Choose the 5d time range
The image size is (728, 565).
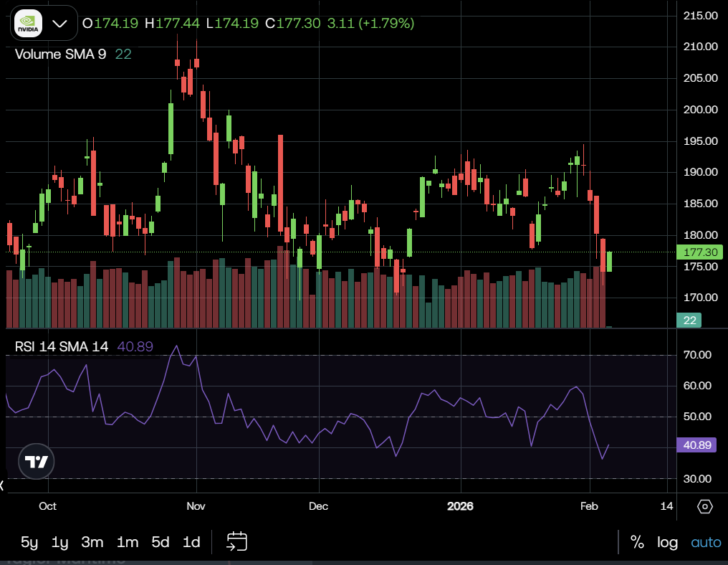click(x=161, y=542)
